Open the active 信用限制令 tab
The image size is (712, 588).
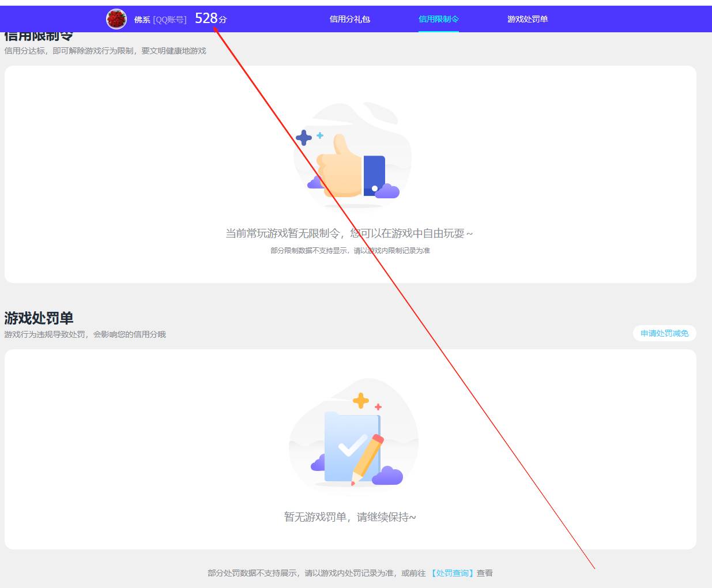point(438,19)
